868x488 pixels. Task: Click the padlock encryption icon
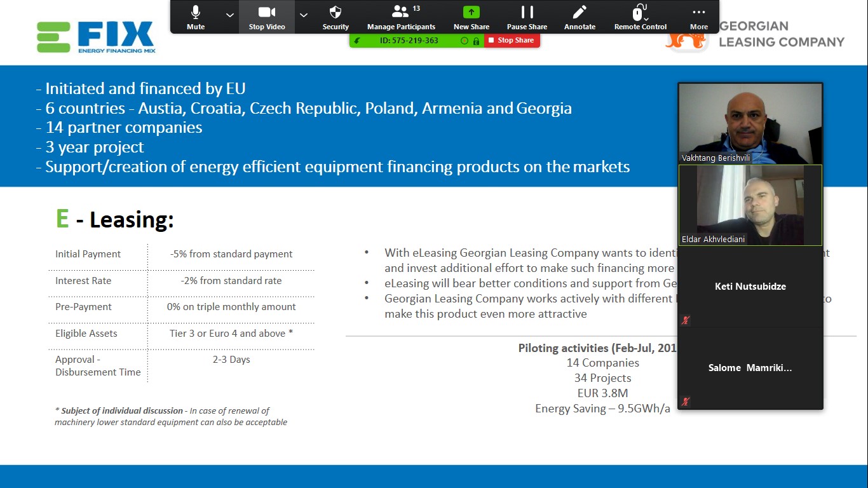pyautogui.click(x=476, y=41)
